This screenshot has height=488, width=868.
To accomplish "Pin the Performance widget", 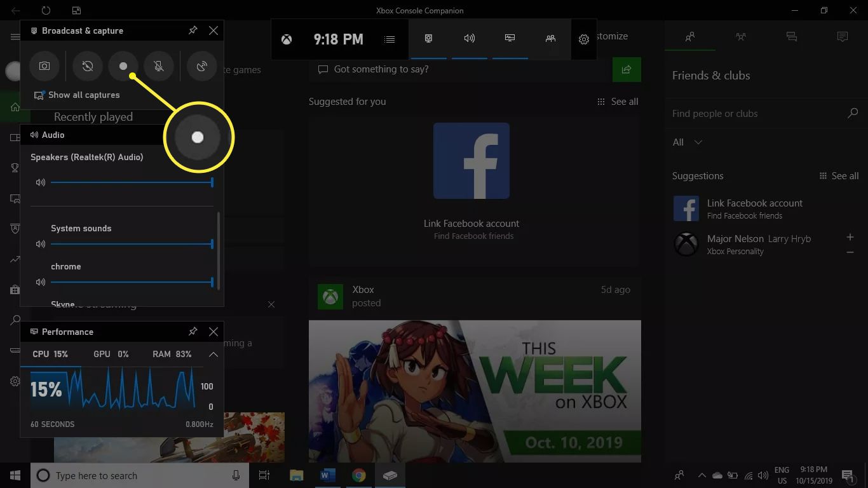I will [x=193, y=332].
